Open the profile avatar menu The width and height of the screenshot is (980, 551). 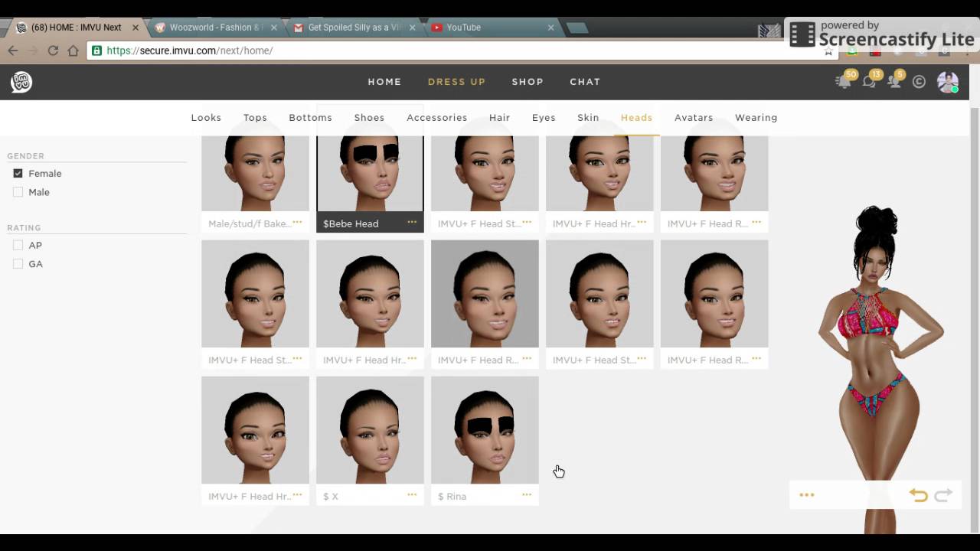[x=948, y=82]
